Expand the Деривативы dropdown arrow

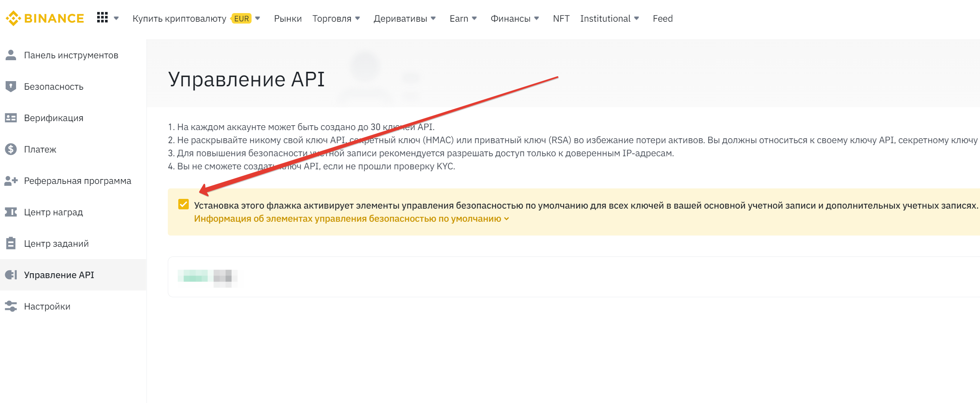point(433,18)
